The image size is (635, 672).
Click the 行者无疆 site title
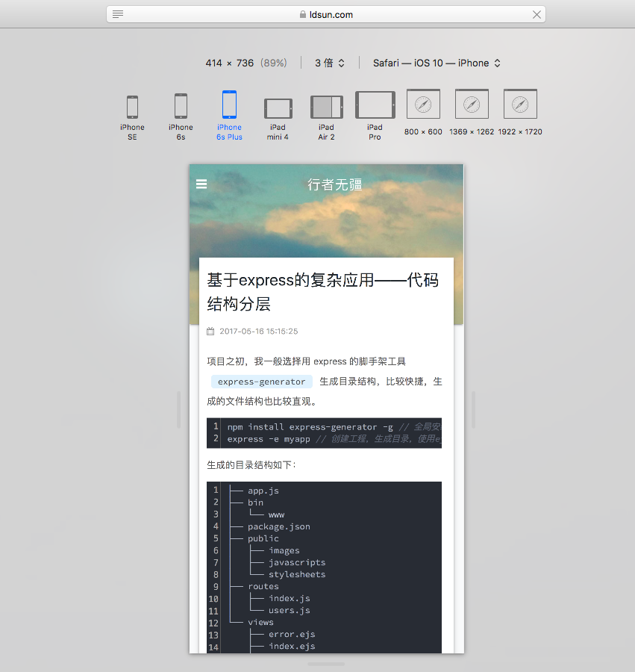click(335, 184)
